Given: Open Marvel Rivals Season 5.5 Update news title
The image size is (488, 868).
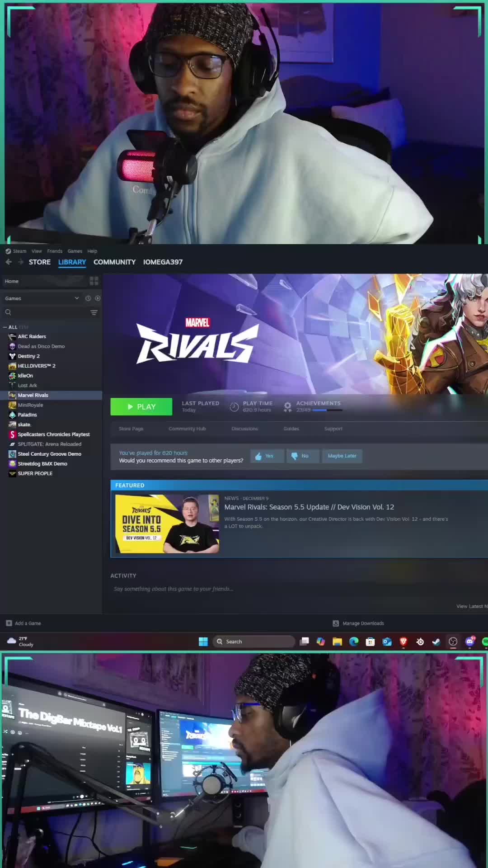Looking at the screenshot, I should point(309,507).
